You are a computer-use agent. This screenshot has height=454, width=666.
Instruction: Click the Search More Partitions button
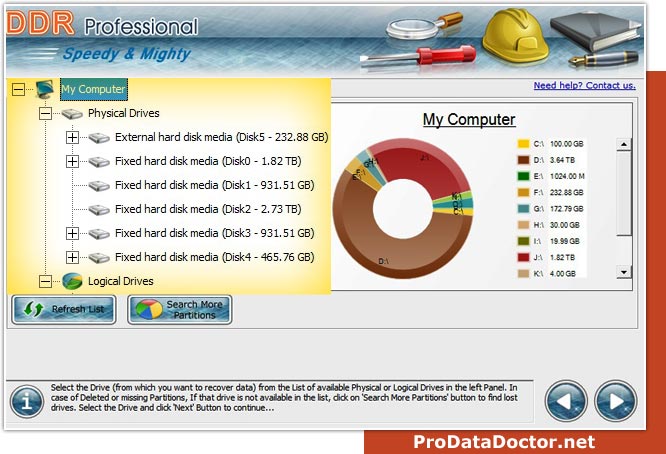point(180,310)
